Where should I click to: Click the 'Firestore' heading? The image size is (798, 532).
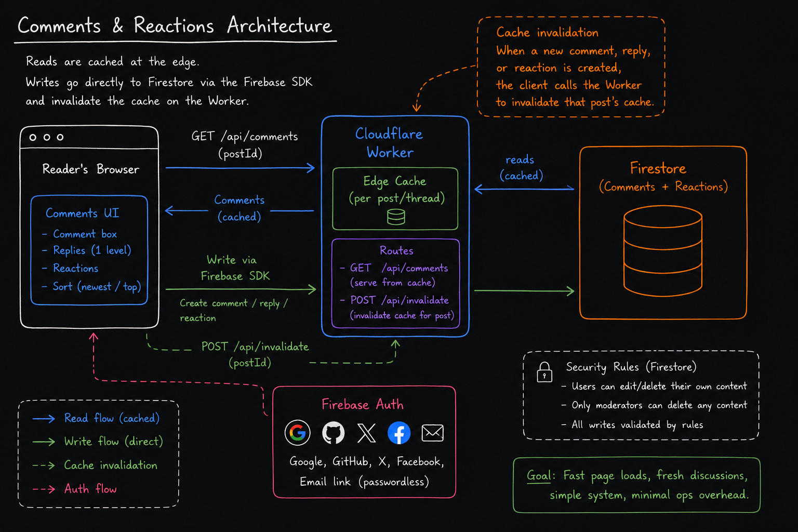click(x=658, y=168)
